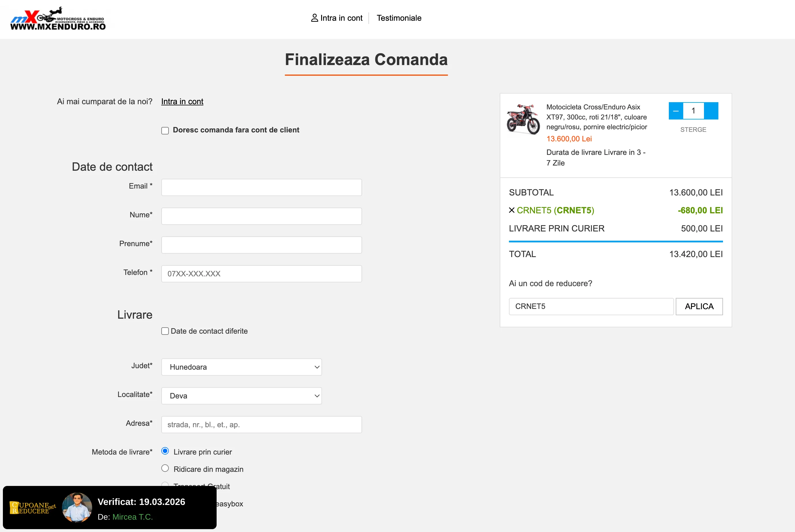The width and height of the screenshot is (795, 532).
Task: Enable ordering without a customer account
Action: [x=165, y=131]
